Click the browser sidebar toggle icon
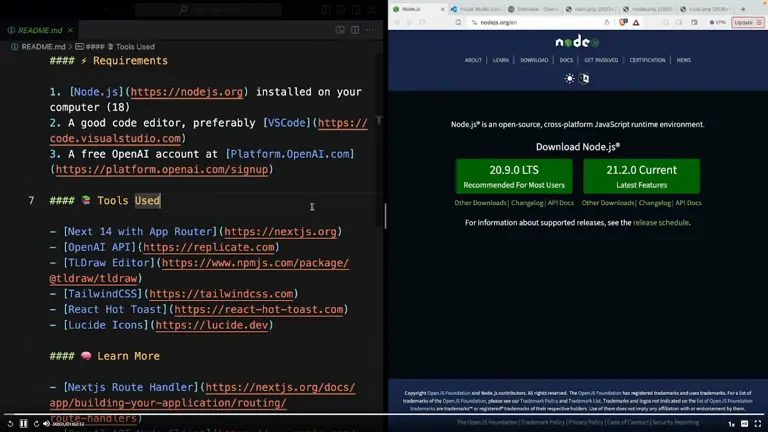 (679, 23)
